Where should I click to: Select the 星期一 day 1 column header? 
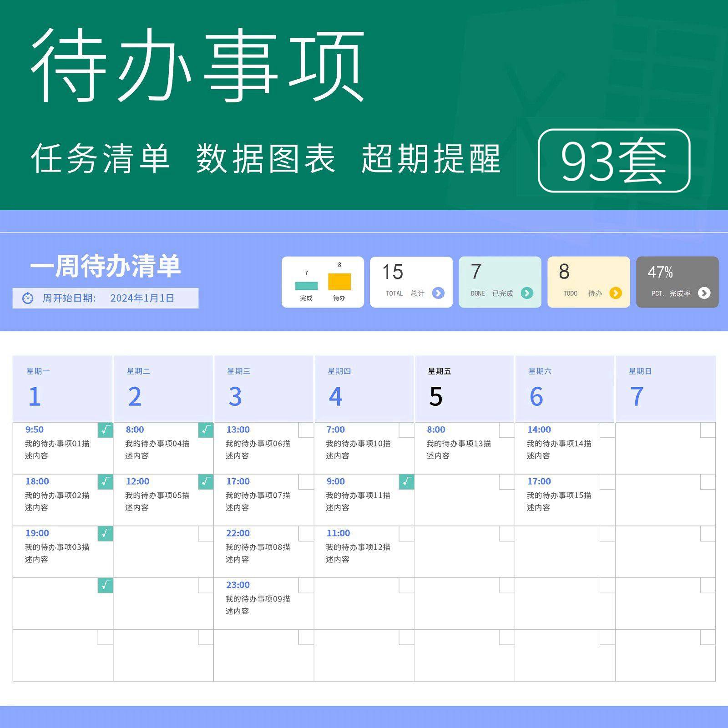(x=63, y=389)
